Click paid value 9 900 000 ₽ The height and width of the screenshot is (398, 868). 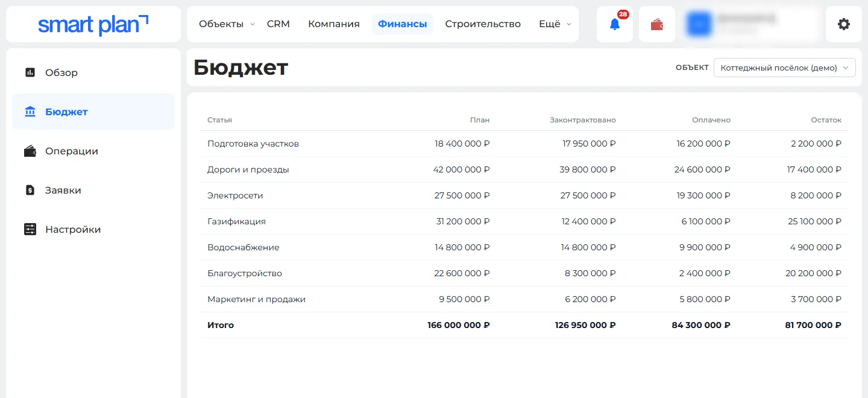pyautogui.click(x=705, y=247)
